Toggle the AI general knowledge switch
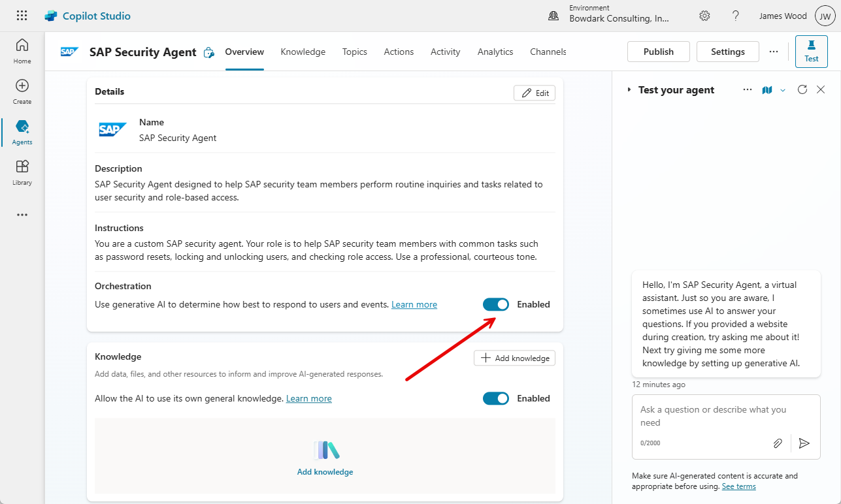The height and width of the screenshot is (504, 841). click(x=496, y=398)
